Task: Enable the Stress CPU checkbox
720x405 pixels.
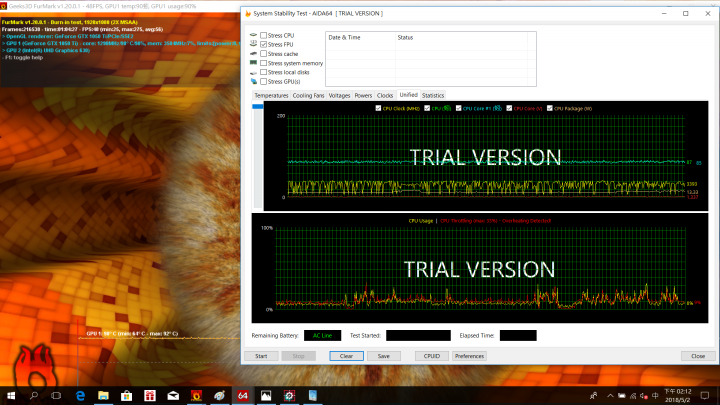Action: coord(264,35)
